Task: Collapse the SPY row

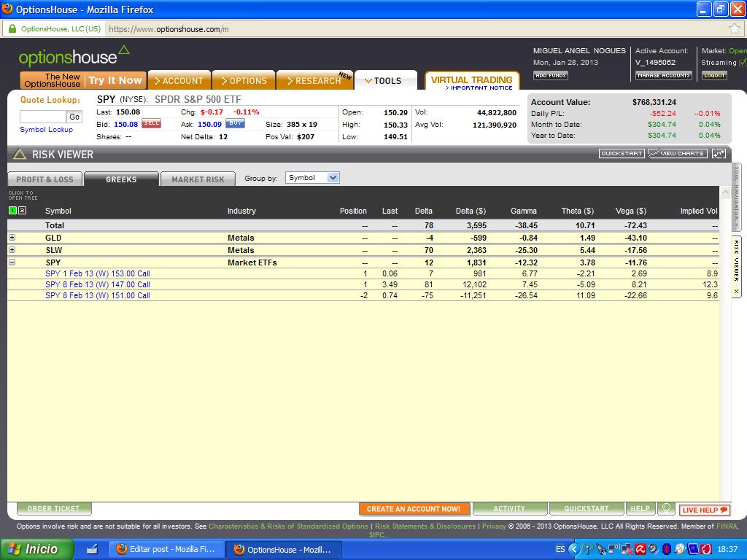Action: click(12, 262)
